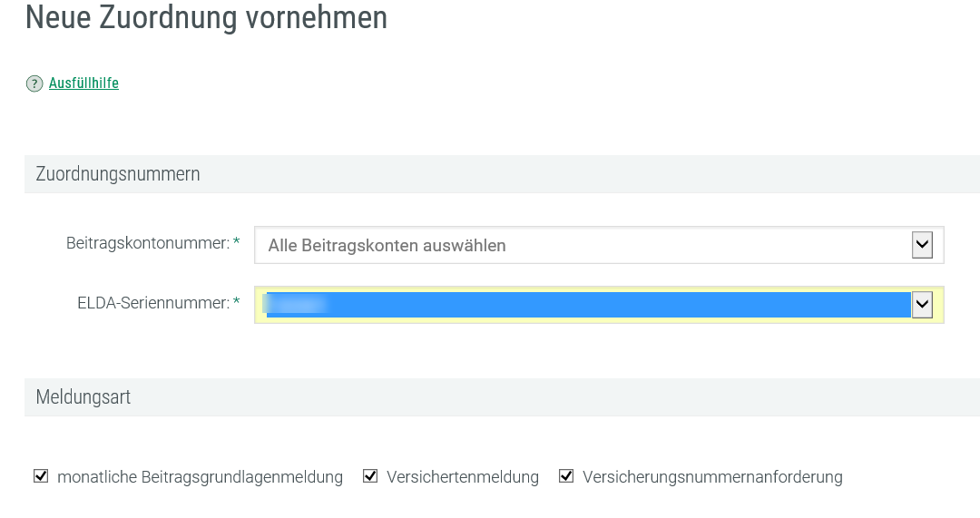Disable the Versicherungsnummernanforderung checkbox
The height and width of the screenshot is (518, 980).
(566, 476)
